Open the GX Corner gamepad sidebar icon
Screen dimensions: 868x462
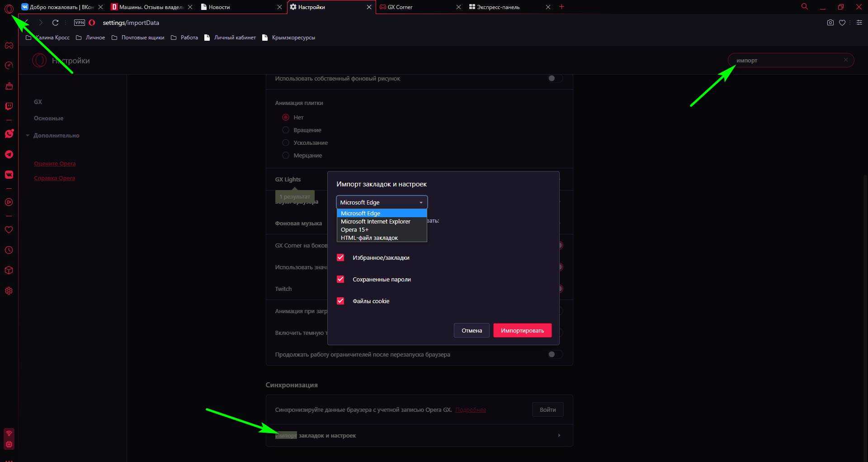click(x=9, y=45)
